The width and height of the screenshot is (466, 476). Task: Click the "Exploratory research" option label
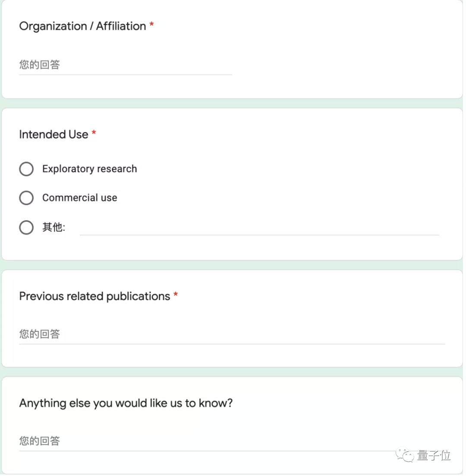pos(89,169)
